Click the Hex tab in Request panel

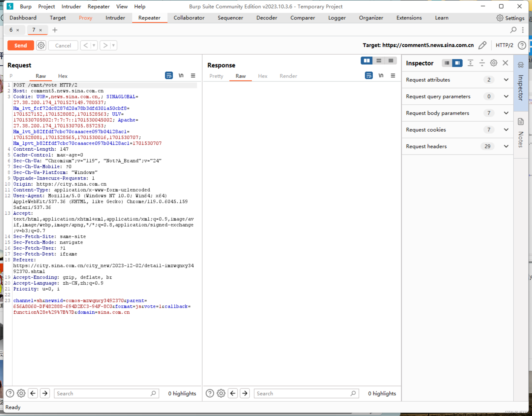tap(63, 76)
